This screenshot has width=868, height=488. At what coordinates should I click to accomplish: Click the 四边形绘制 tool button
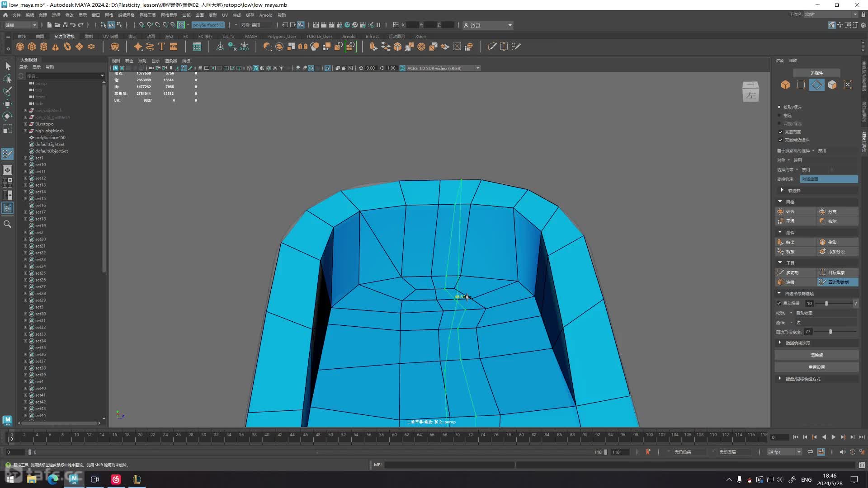tap(838, 282)
